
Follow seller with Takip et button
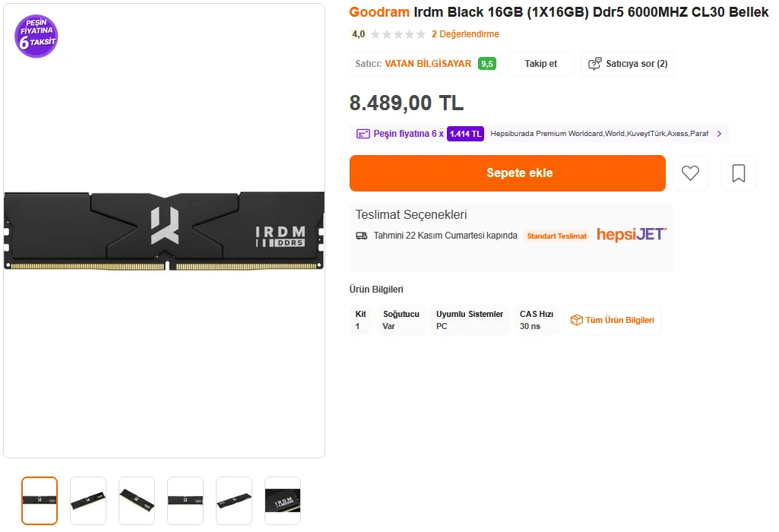(x=540, y=64)
